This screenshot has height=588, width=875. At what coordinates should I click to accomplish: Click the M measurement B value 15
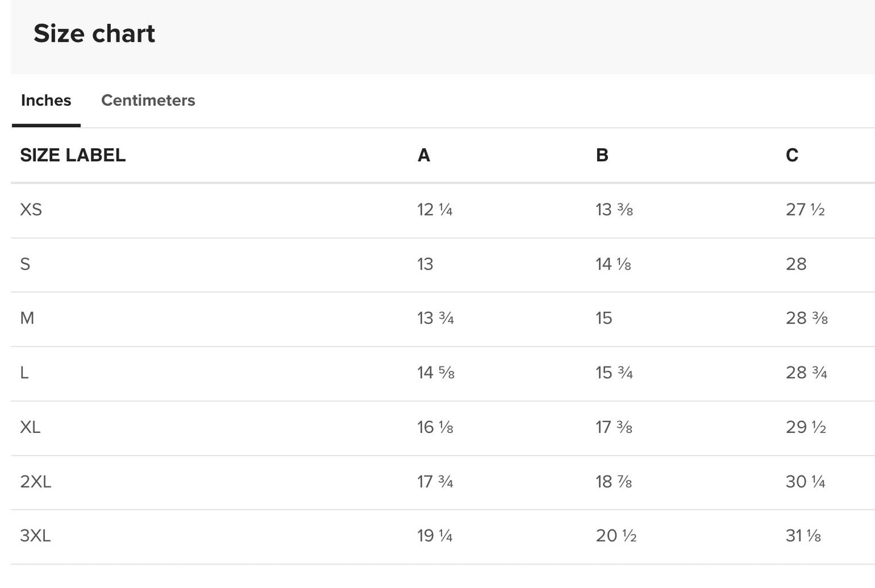click(604, 319)
